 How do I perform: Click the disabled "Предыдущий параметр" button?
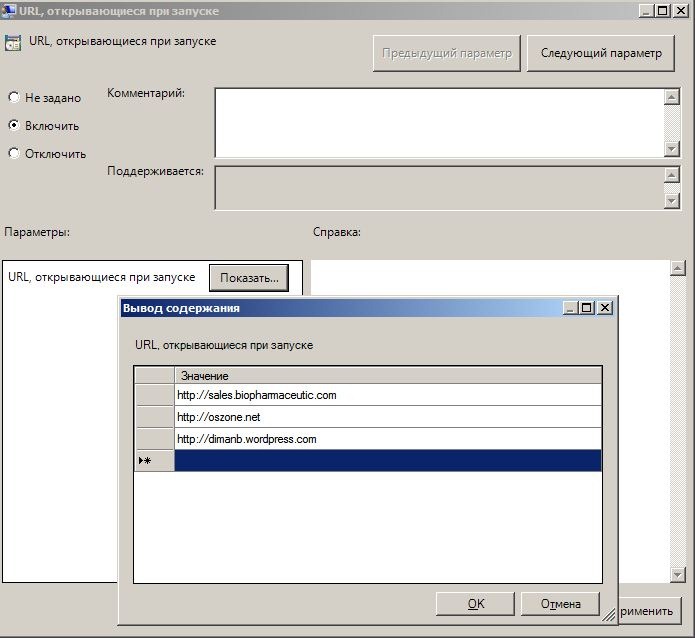[x=446, y=53]
